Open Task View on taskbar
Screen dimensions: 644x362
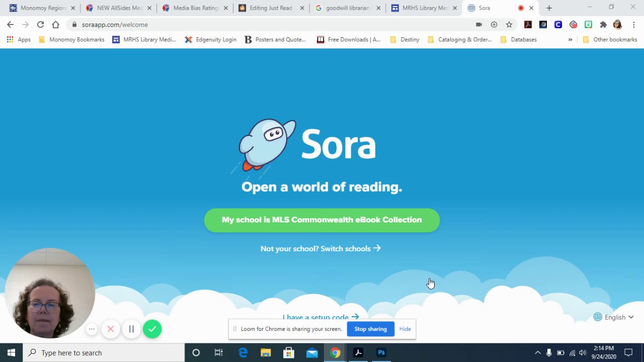coord(218,352)
